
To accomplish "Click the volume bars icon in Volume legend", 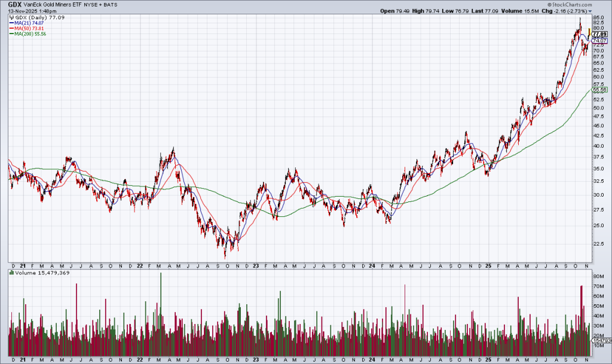I will pyautogui.click(x=11, y=273).
